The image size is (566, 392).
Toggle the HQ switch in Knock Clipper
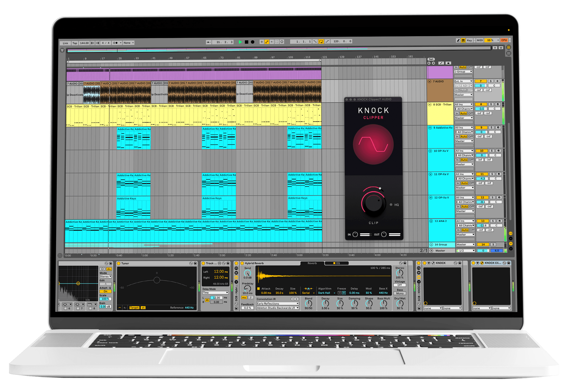click(391, 205)
